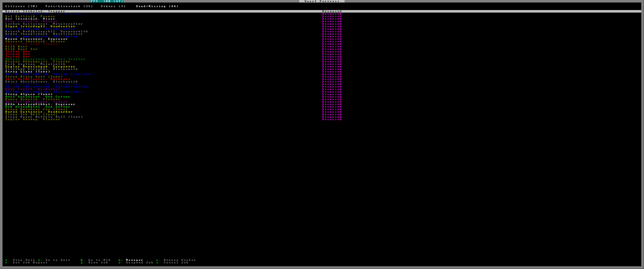Select Edzul Akrulgósmer, Blacksmith
The height and width of the screenshot is (269, 644).
[x=42, y=82]
